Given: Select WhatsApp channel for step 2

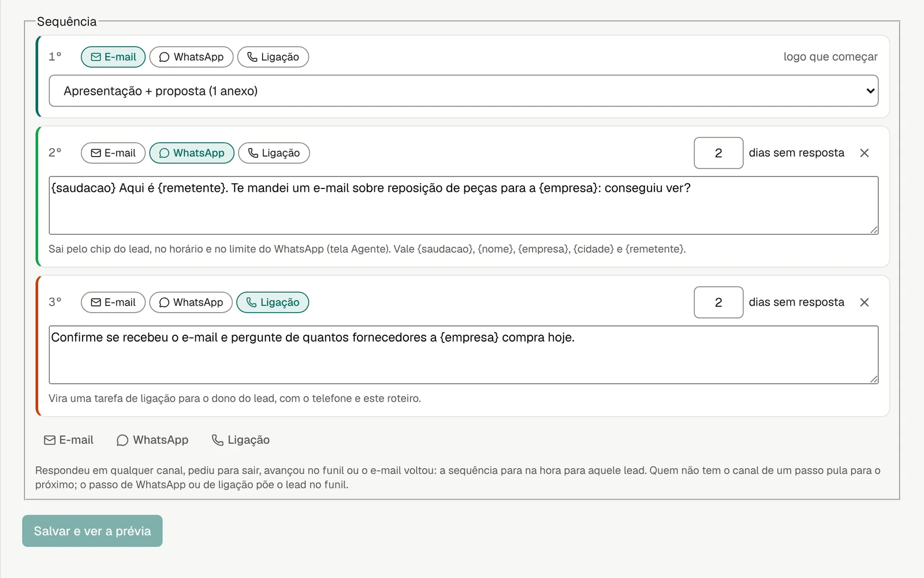Looking at the screenshot, I should tap(192, 153).
